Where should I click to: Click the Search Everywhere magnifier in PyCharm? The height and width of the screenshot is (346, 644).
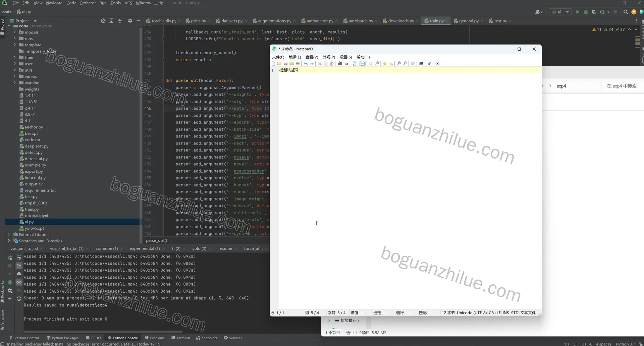click(x=626, y=12)
